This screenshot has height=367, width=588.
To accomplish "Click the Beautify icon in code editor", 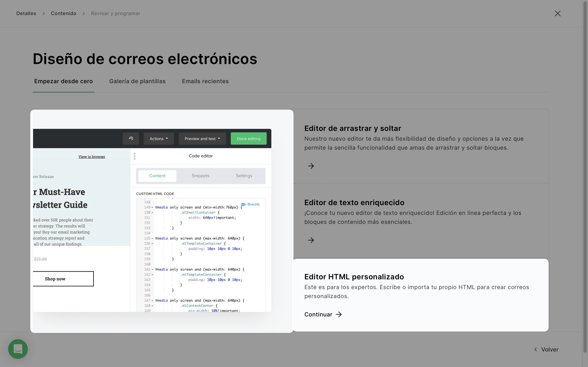I will 243,204.
